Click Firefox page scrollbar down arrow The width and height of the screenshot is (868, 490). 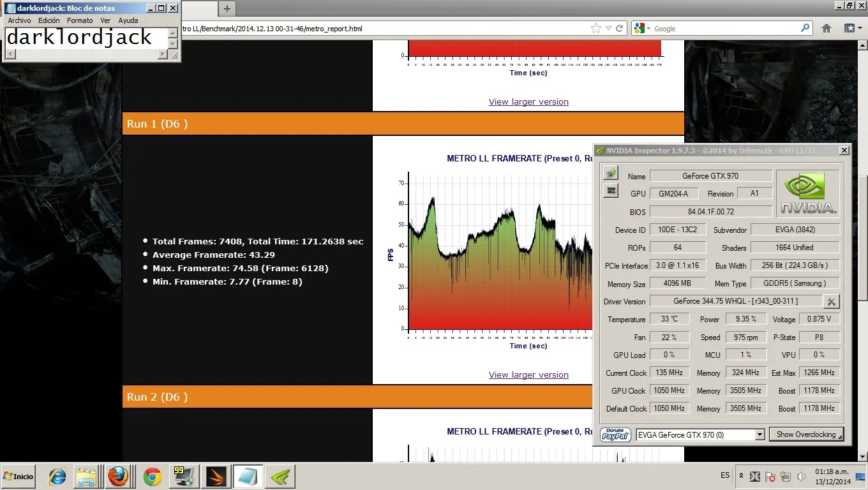pyautogui.click(x=862, y=456)
